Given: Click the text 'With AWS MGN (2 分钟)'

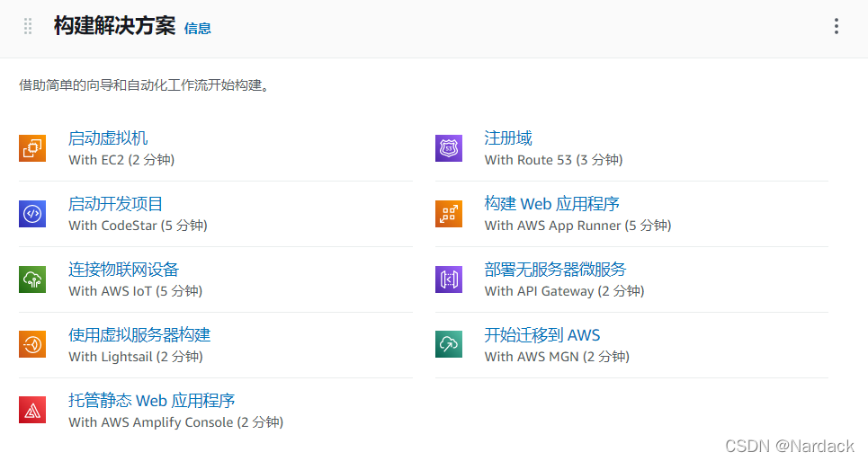Looking at the screenshot, I should point(557,357).
